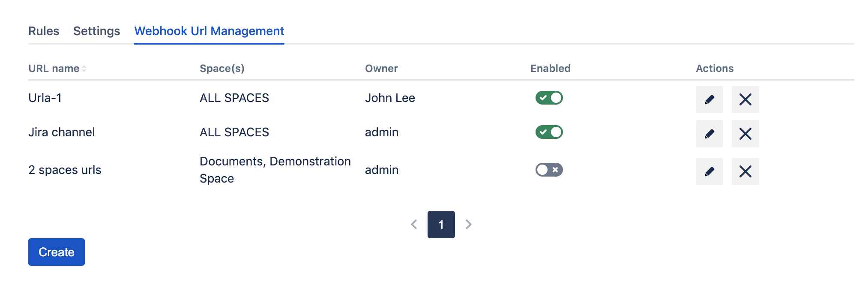
Task: Sort by URL name column
Action: click(x=57, y=69)
